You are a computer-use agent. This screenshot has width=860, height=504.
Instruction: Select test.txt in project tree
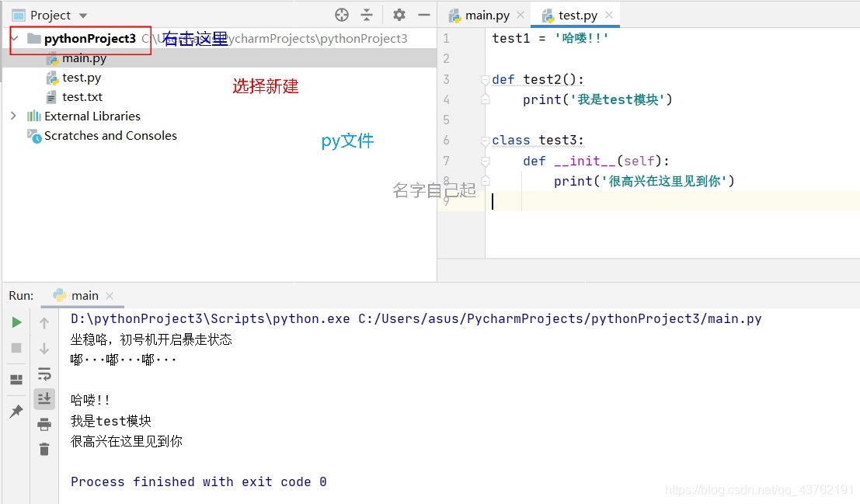(82, 97)
